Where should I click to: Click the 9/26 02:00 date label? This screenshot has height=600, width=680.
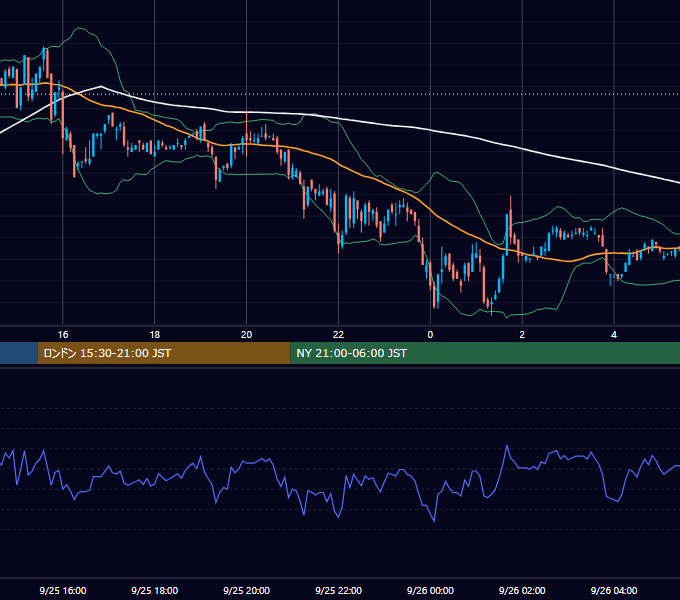point(522,590)
